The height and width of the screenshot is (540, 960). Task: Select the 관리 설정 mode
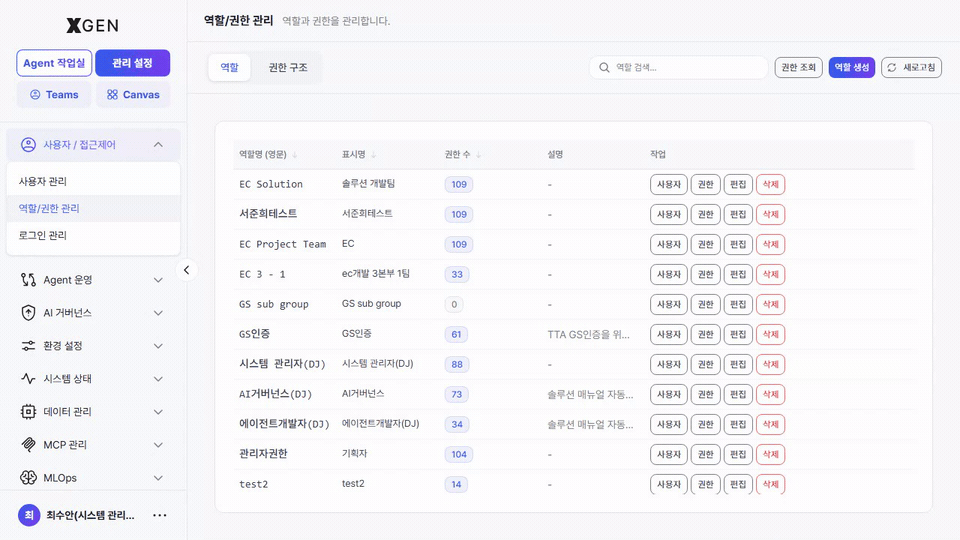tap(132, 63)
